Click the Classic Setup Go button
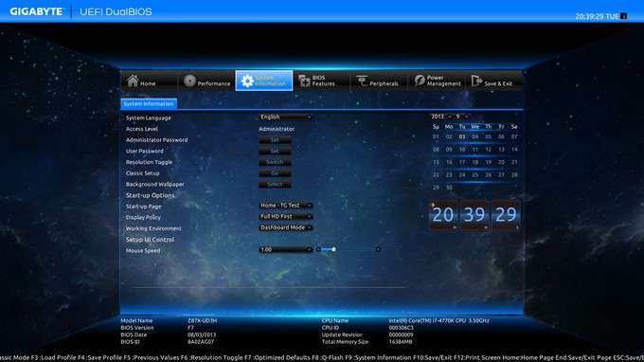This screenshot has width=644, height=362. [x=275, y=173]
